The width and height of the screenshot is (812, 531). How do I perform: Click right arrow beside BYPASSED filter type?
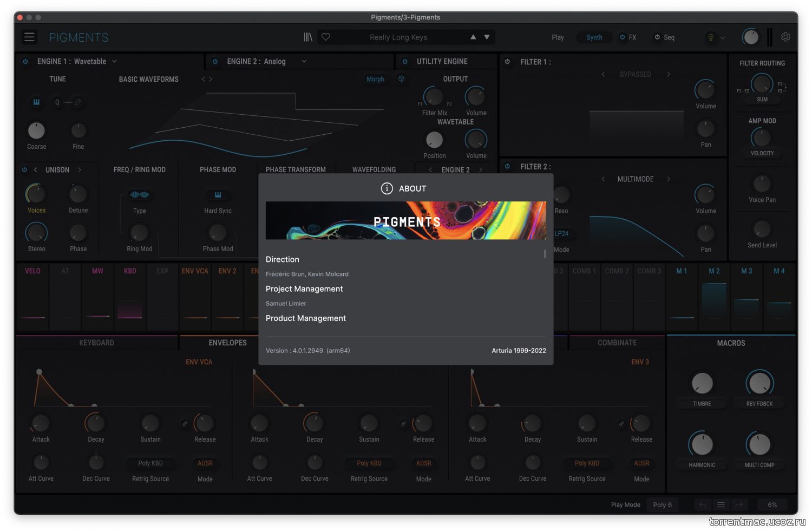669,74
